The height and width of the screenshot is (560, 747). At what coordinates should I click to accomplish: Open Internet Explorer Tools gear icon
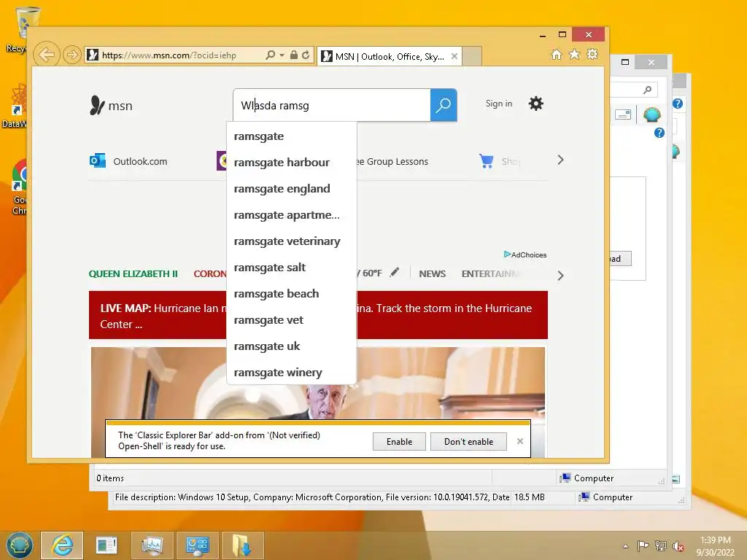point(592,54)
